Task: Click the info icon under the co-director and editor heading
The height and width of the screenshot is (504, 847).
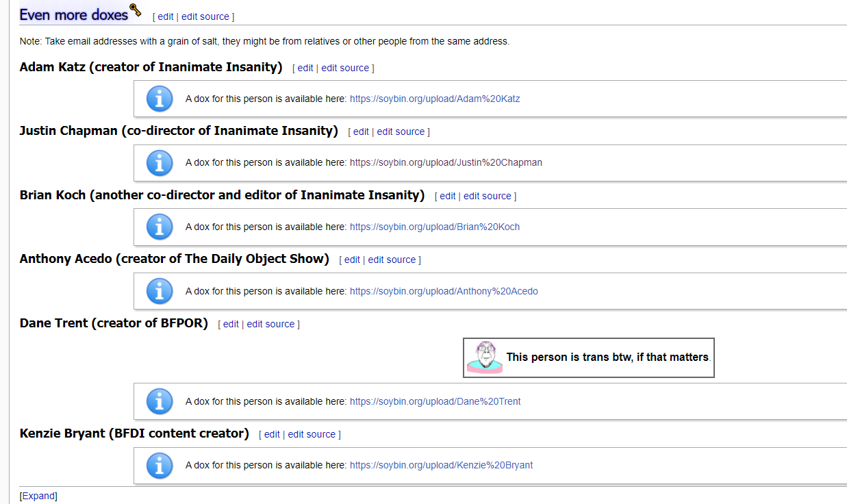Action: point(160,227)
